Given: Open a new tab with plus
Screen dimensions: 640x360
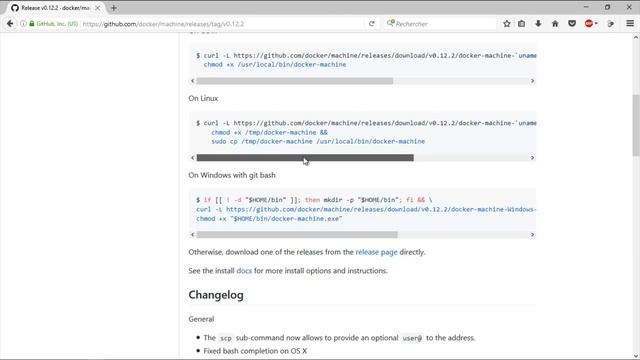Looking at the screenshot, I should click(114, 8).
